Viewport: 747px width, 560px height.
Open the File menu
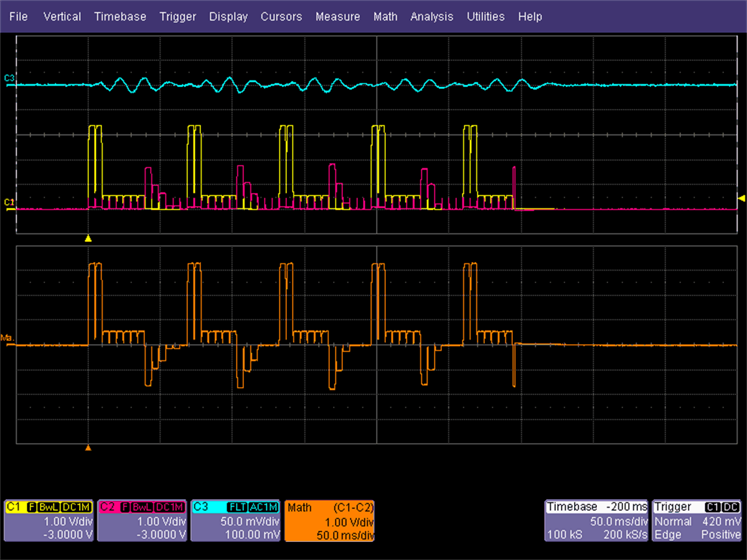click(18, 17)
